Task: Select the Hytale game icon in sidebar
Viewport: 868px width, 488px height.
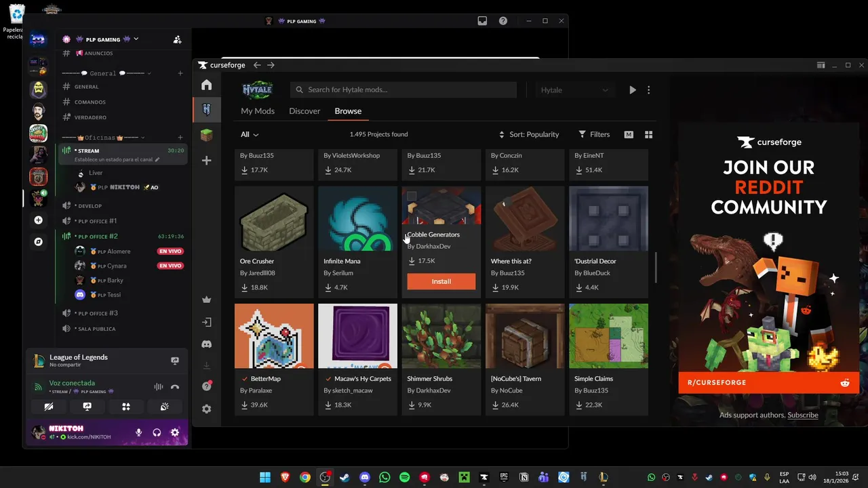Action: (x=207, y=110)
